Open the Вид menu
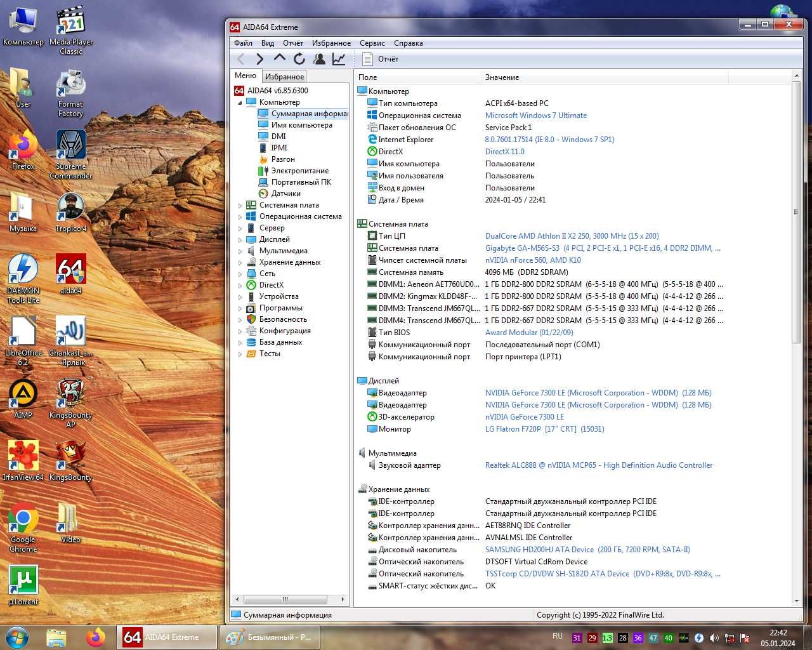Viewport: 812px width, 650px height. 268,43
